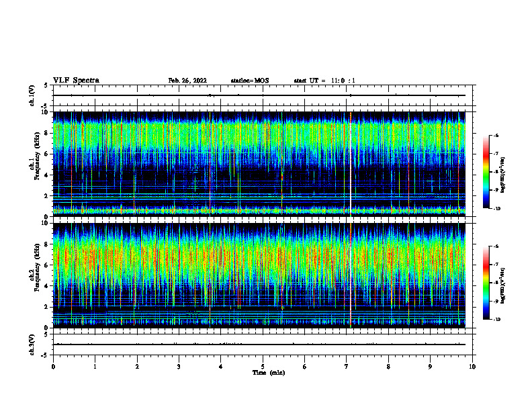Click the ch.3 voltage waveform trace panel
This screenshot has height=411, width=532.
point(263,345)
